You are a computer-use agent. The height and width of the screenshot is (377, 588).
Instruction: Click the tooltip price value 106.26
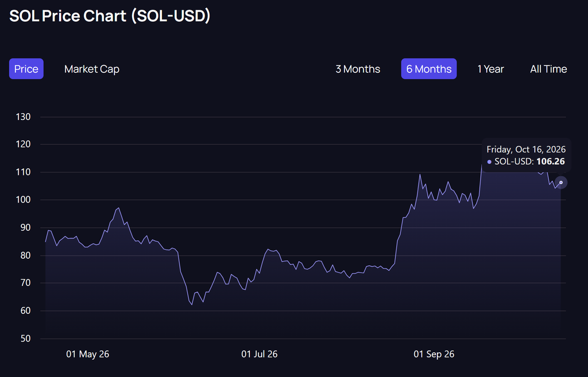551,161
